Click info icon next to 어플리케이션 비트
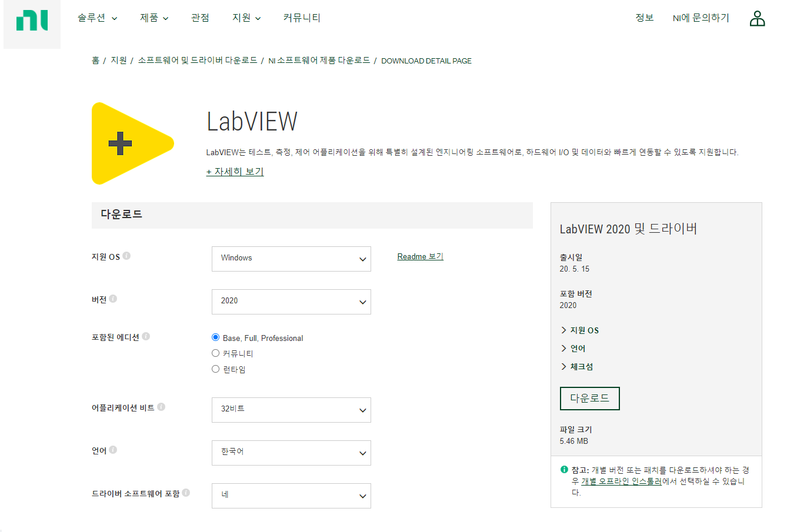 (161, 407)
